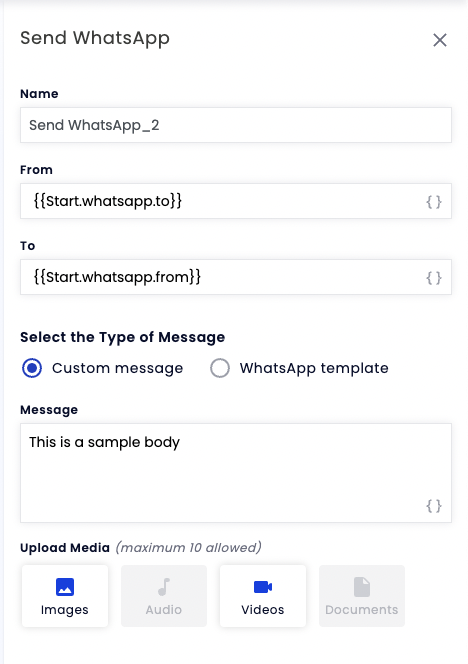This screenshot has width=468, height=664.
Task: Click the Custom message label
Action: point(117,368)
